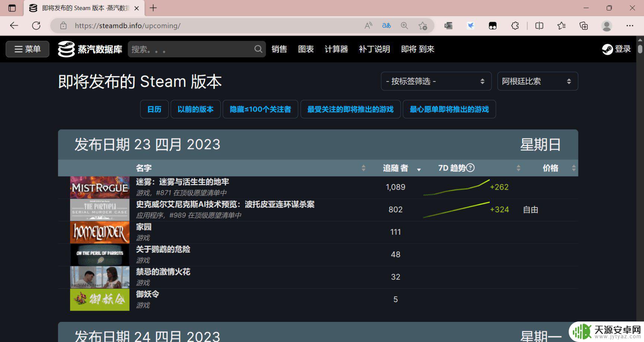
Task: Sort by the 价格 column arrows
Action: (574, 168)
